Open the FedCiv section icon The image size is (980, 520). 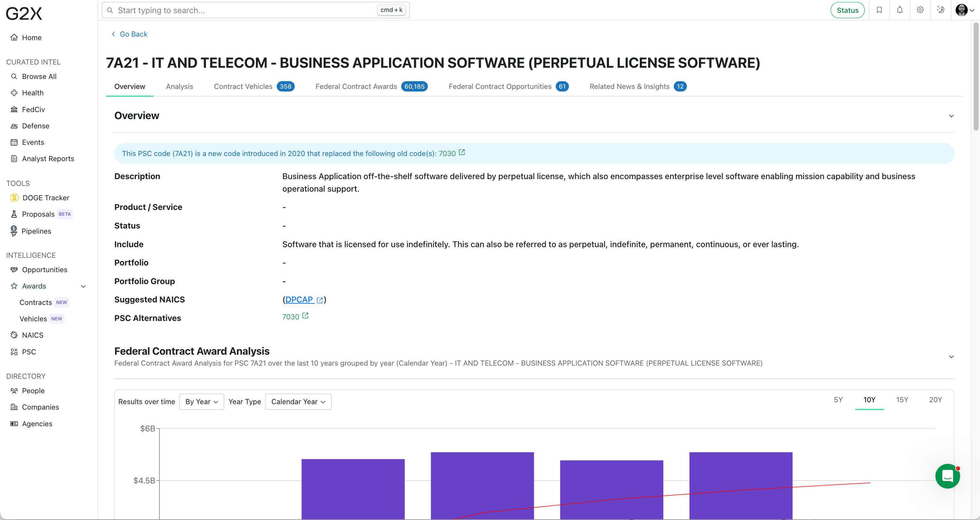14,109
